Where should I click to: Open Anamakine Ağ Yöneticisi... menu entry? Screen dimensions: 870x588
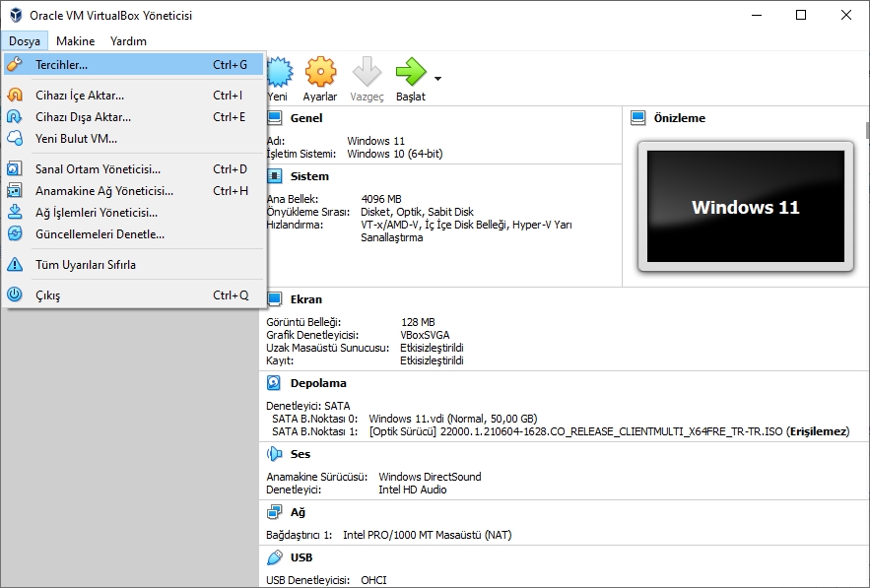point(134,190)
